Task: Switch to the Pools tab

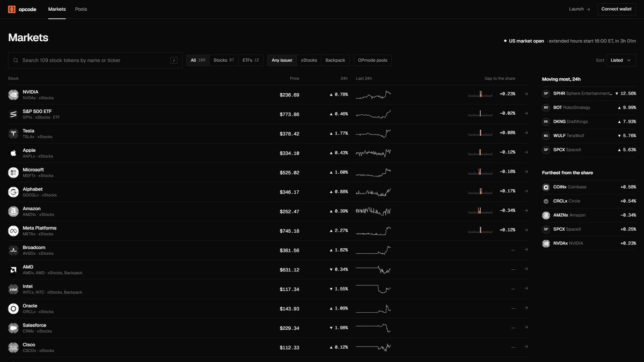Action: click(81, 9)
